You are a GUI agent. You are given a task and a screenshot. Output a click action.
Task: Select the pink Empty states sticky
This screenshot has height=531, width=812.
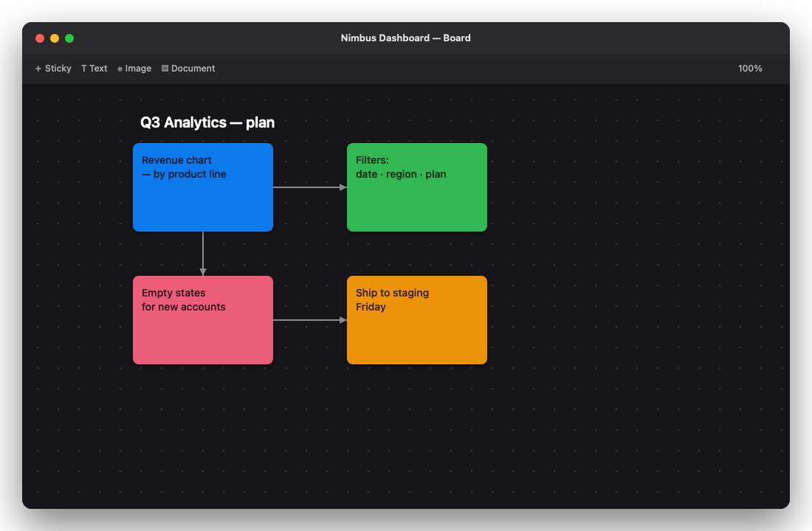pyautogui.click(x=202, y=320)
